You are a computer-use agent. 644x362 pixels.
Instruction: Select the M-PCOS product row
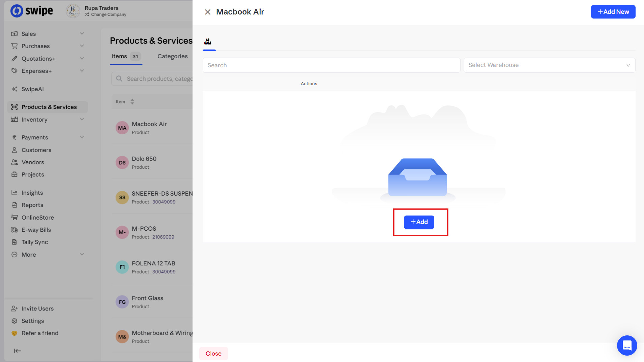(x=152, y=232)
